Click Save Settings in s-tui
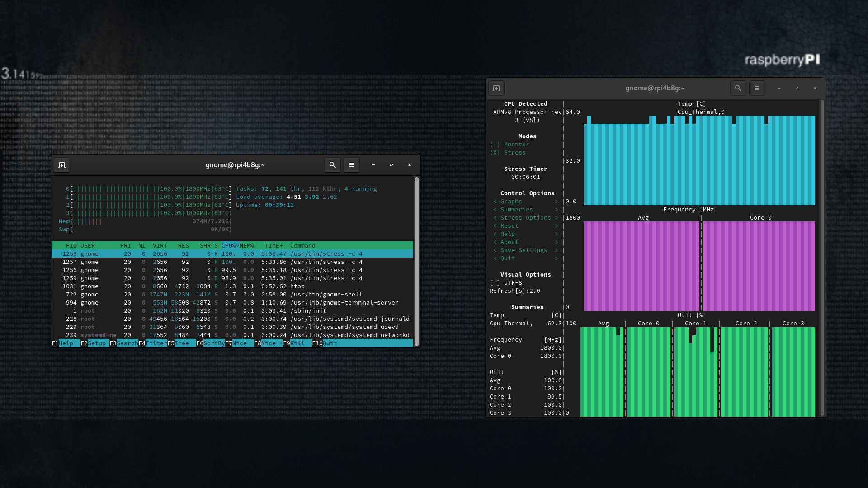This screenshot has height=488, width=868. click(526, 250)
